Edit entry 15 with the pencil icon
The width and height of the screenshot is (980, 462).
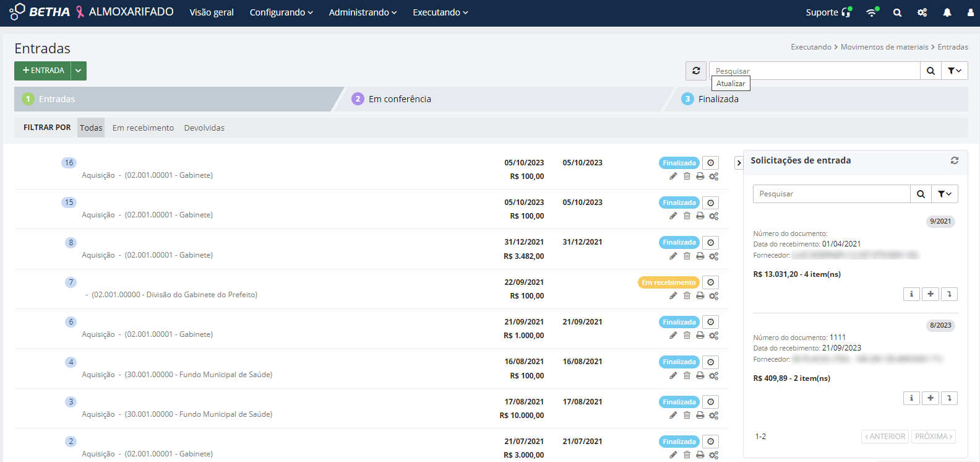673,216
